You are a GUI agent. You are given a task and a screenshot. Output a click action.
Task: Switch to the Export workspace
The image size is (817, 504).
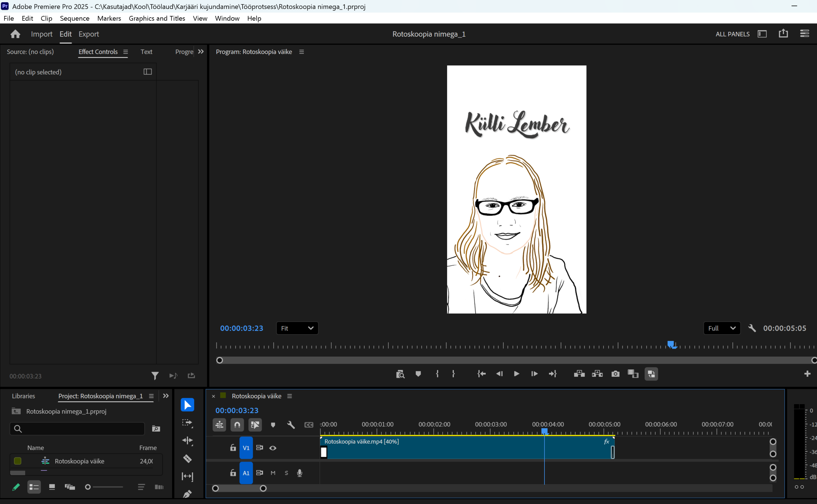tap(89, 34)
